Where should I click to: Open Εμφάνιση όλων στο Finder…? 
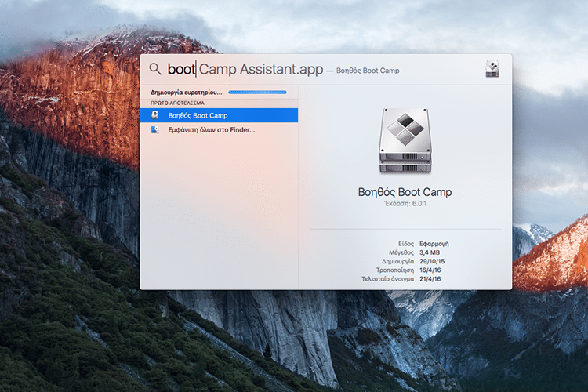[x=219, y=130]
